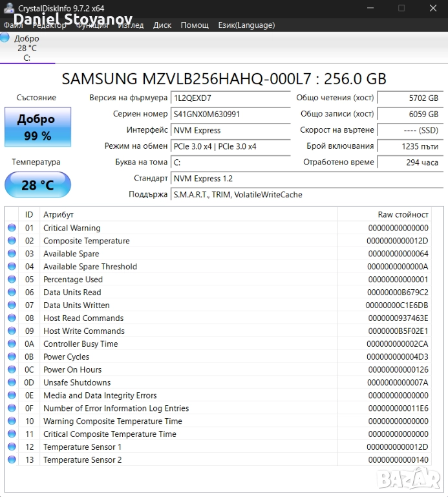Click the transfer mode field PCIe 3.0 x4
Image resolution: width=448 pixels, height=497 pixels.
[x=231, y=146]
